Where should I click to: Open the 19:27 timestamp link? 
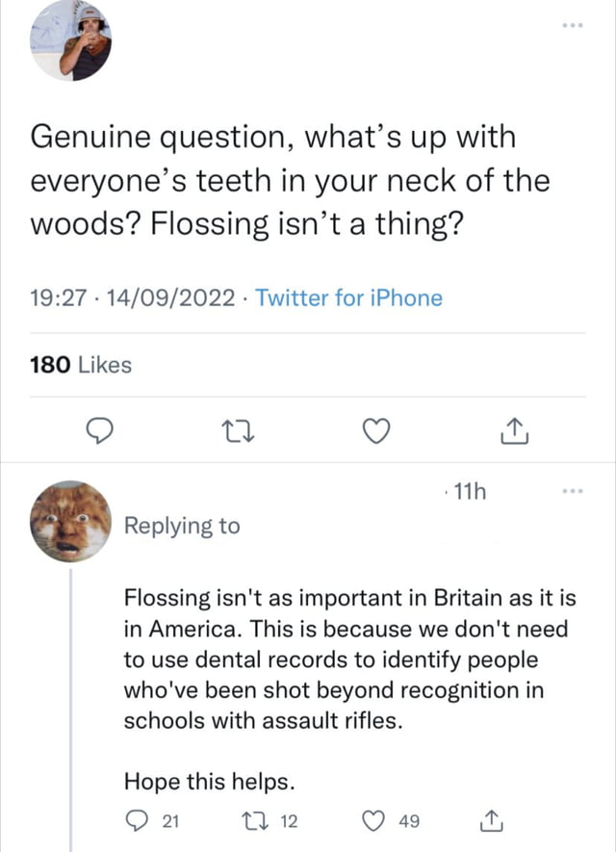coord(57,298)
